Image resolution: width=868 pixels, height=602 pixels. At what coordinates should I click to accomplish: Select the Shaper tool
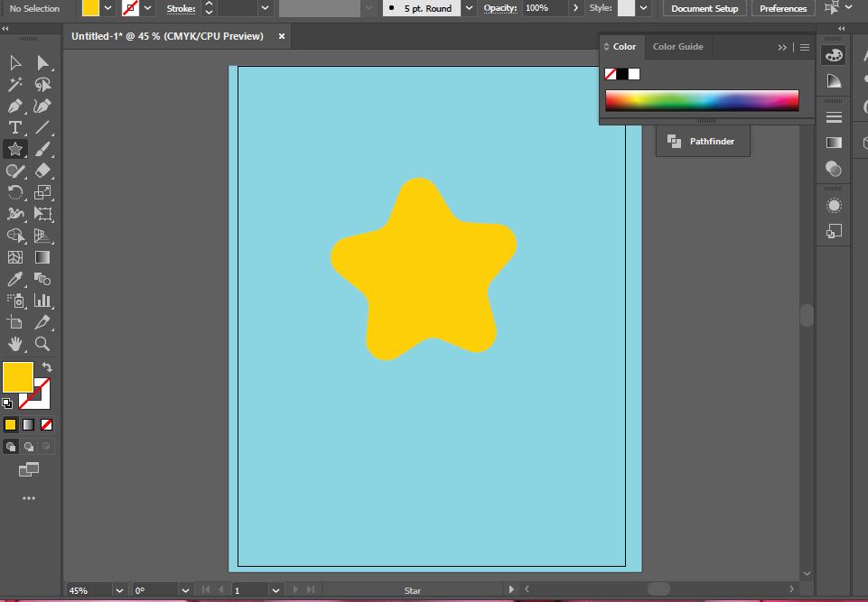coord(15,171)
